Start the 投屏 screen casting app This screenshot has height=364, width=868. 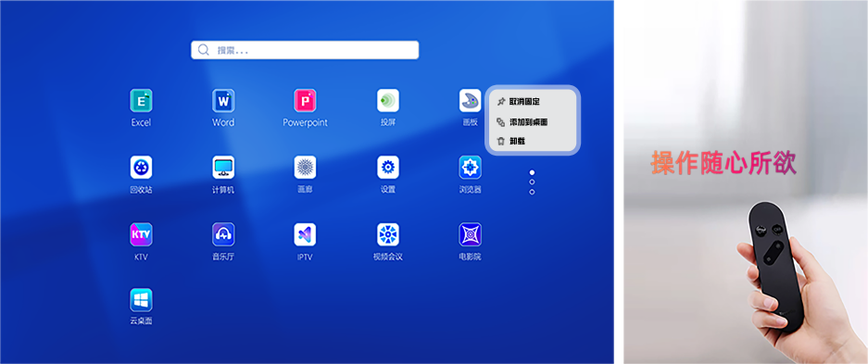pos(388,101)
